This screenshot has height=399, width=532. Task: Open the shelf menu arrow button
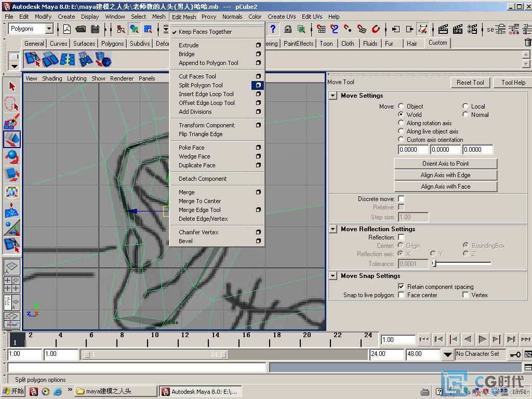[x=14, y=66]
